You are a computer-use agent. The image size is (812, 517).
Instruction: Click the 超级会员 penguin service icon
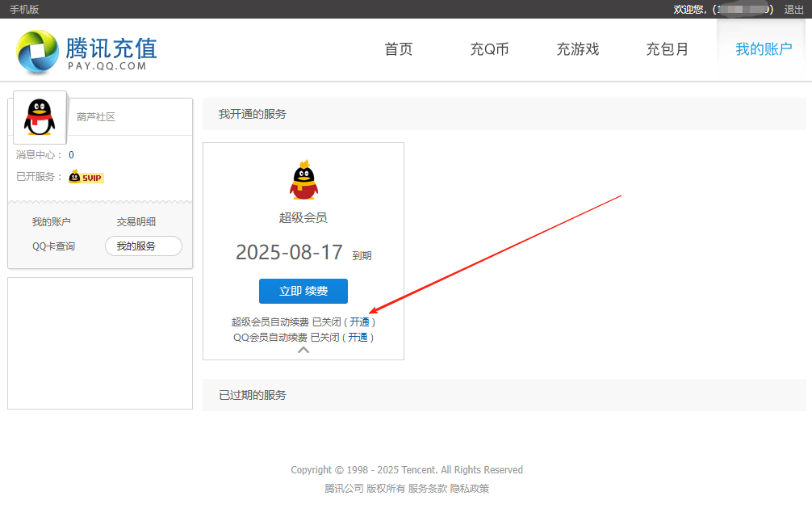click(x=303, y=180)
